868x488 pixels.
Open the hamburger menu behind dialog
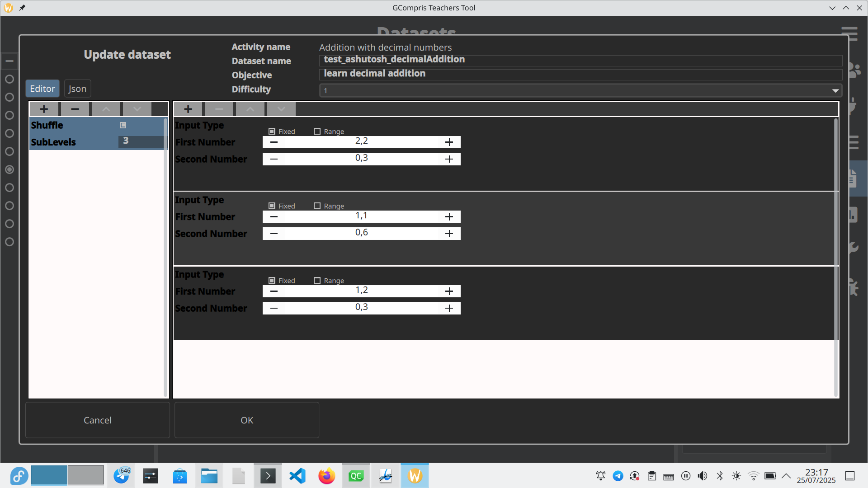coord(849,33)
